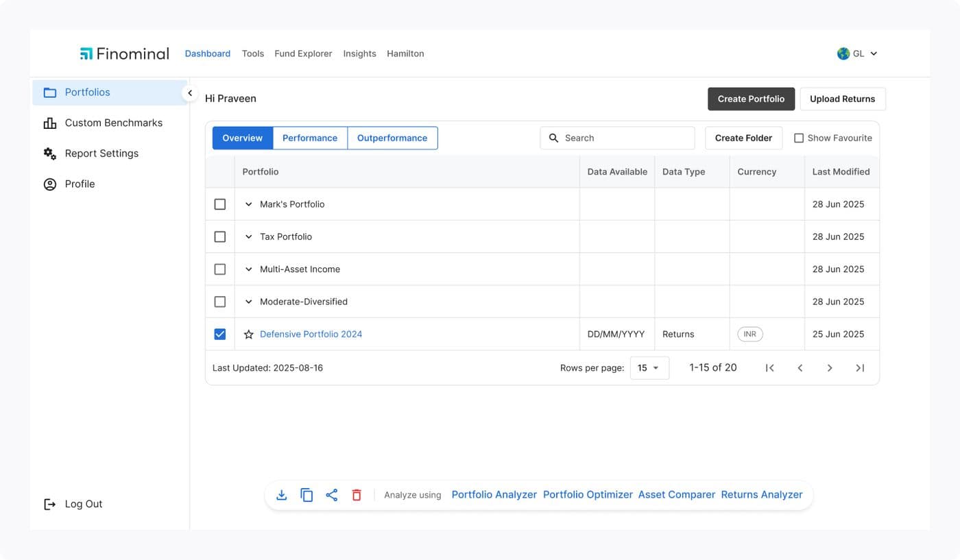Image resolution: width=960 pixels, height=560 pixels.
Task: Go to the next page
Action: pyautogui.click(x=830, y=368)
